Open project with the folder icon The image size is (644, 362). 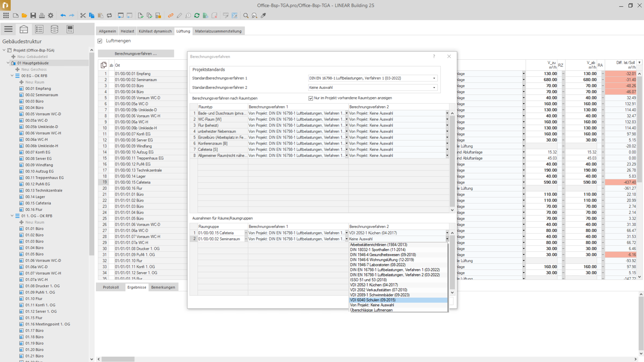click(x=24, y=16)
